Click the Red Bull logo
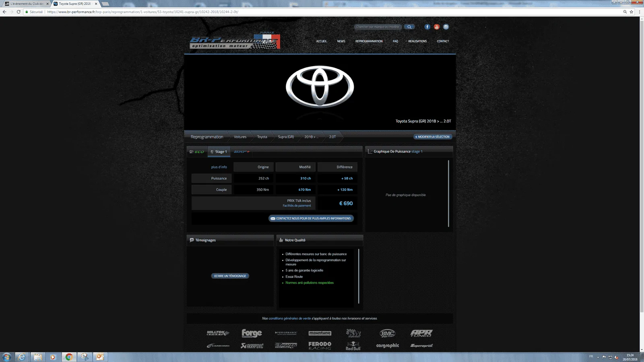 pyautogui.click(x=353, y=346)
